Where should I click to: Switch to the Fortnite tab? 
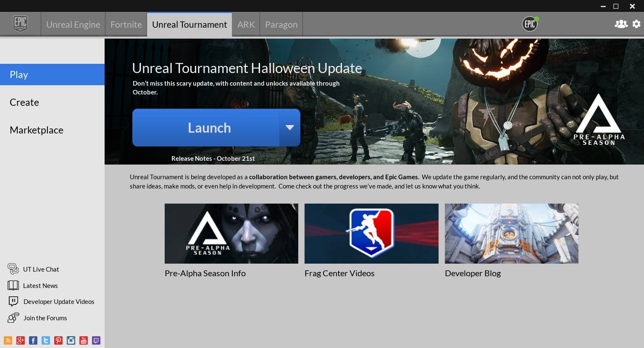click(x=126, y=24)
